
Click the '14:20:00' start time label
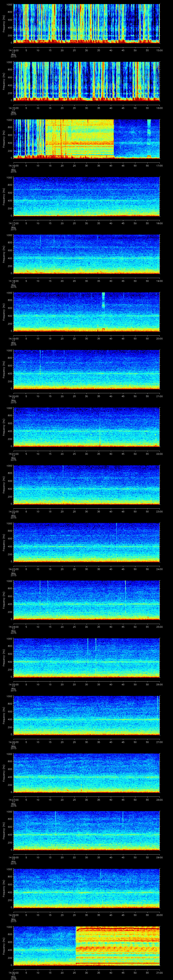14,396
